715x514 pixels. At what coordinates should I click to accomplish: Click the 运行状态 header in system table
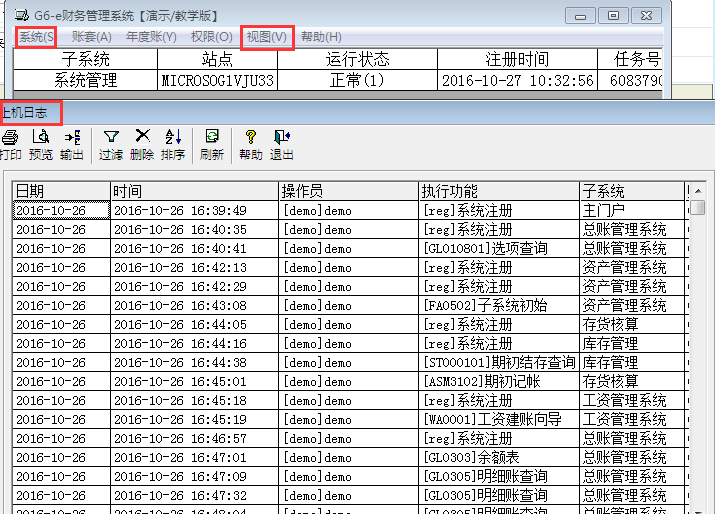click(x=358, y=59)
